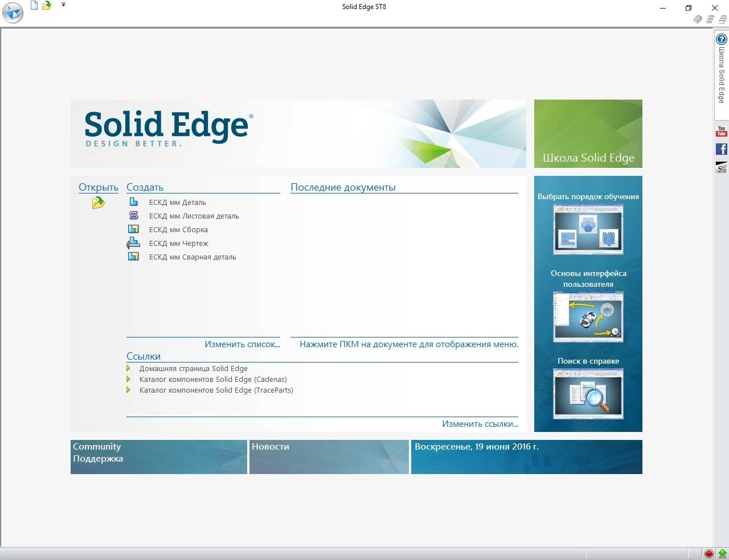Image resolution: width=729 pixels, height=560 pixels.
Task: Click the open folder icon under Открыть
Action: tap(99, 203)
